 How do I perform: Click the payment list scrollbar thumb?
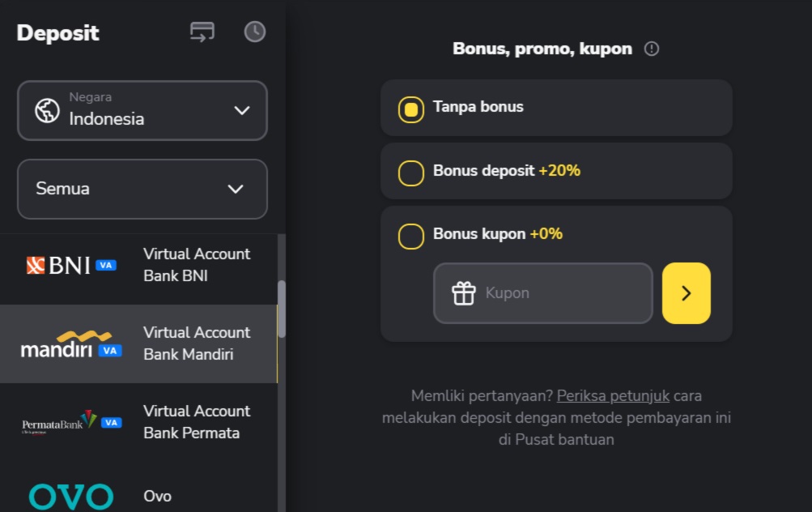click(281, 309)
